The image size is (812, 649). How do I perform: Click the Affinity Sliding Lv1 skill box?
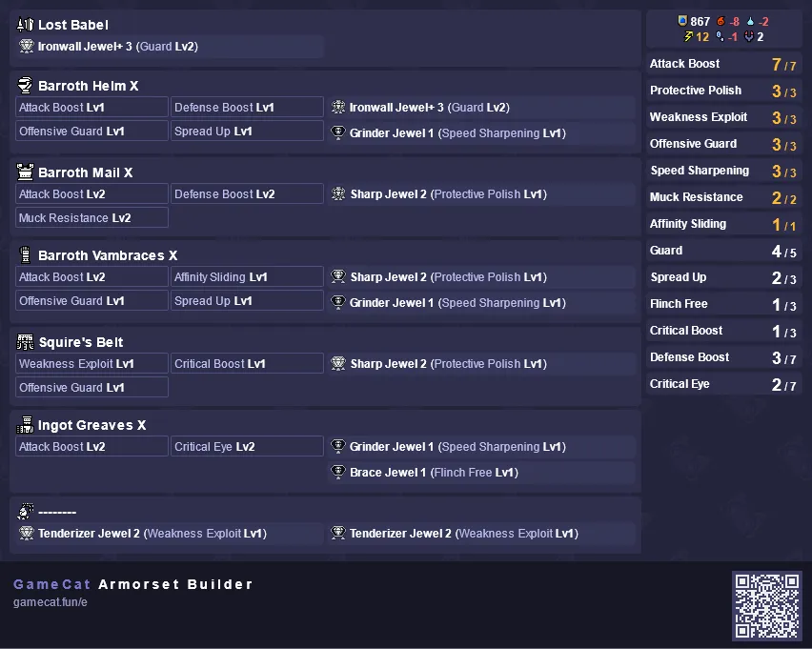pyautogui.click(x=247, y=276)
